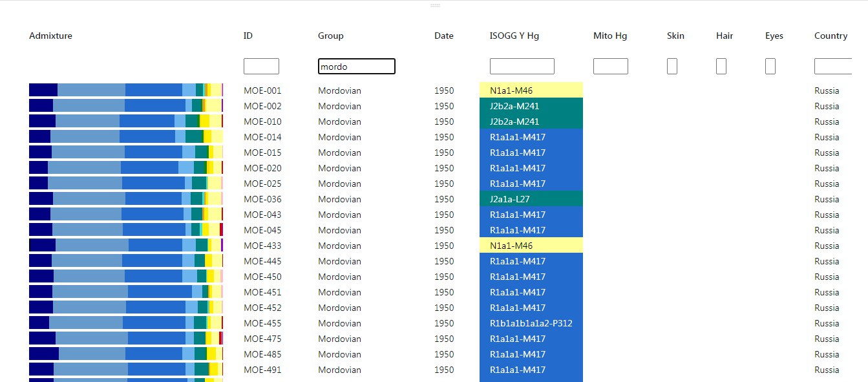Image resolution: width=868 pixels, height=382 pixels.
Task: Click the Skin filter box
Action: [x=672, y=66]
